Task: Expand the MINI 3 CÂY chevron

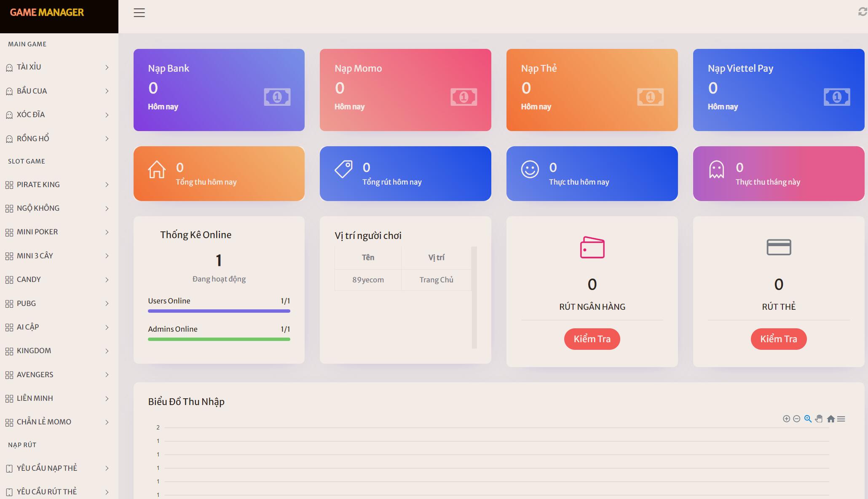Action: pyautogui.click(x=107, y=256)
